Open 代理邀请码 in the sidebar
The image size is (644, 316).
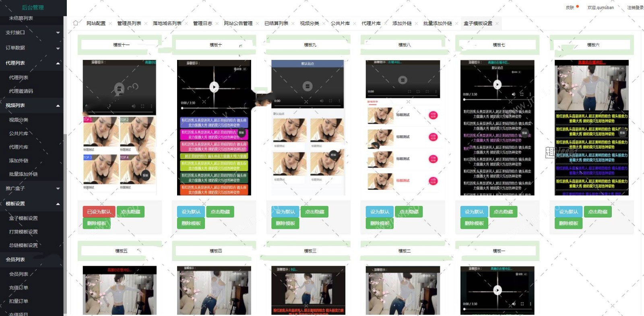21,91
